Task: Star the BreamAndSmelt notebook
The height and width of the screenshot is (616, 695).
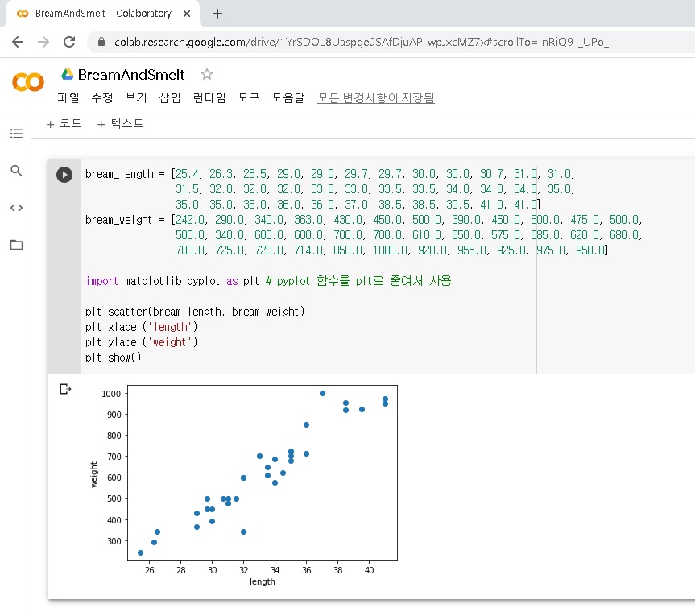Action: coord(207,75)
